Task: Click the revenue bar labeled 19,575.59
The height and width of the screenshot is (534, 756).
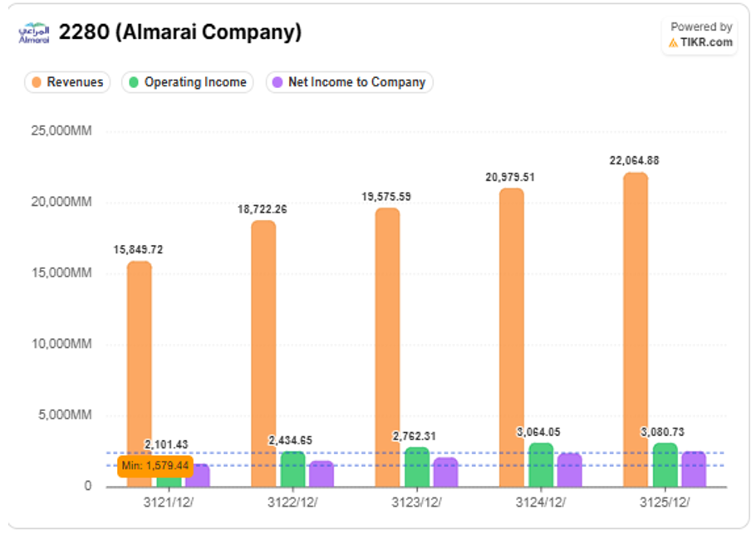Action: tap(388, 347)
